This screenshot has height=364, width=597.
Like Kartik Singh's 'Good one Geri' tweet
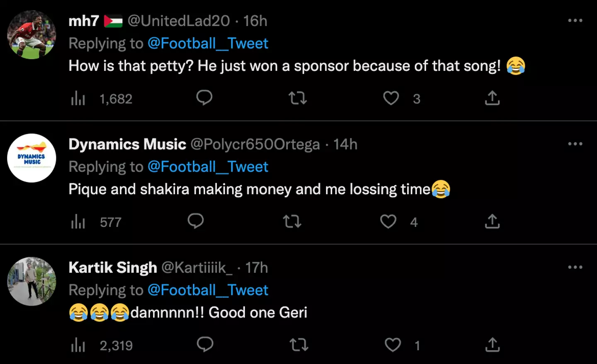(393, 344)
